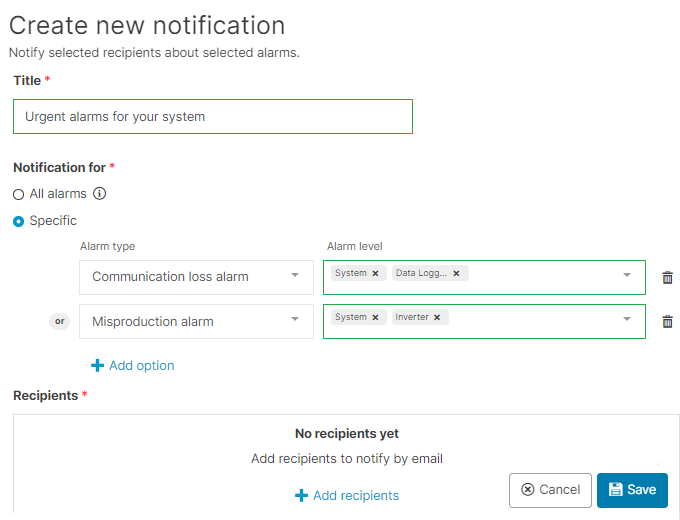Click the plus icon beside Add option

pyautogui.click(x=97, y=366)
